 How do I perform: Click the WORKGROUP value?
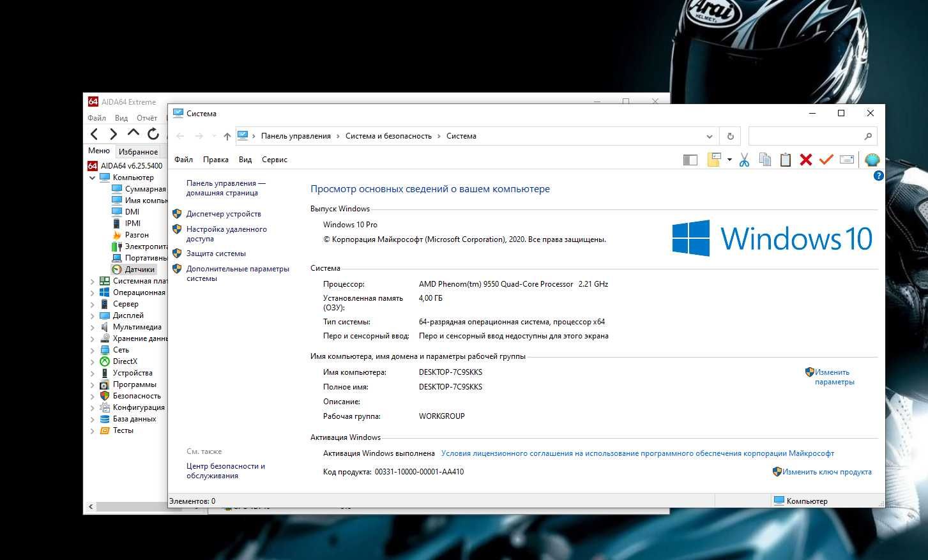point(442,416)
